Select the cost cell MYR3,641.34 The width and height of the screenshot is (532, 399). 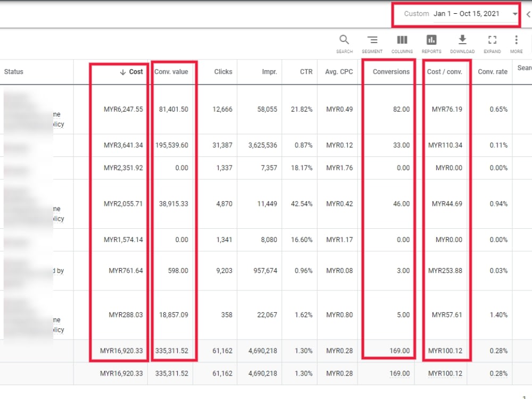click(x=123, y=145)
